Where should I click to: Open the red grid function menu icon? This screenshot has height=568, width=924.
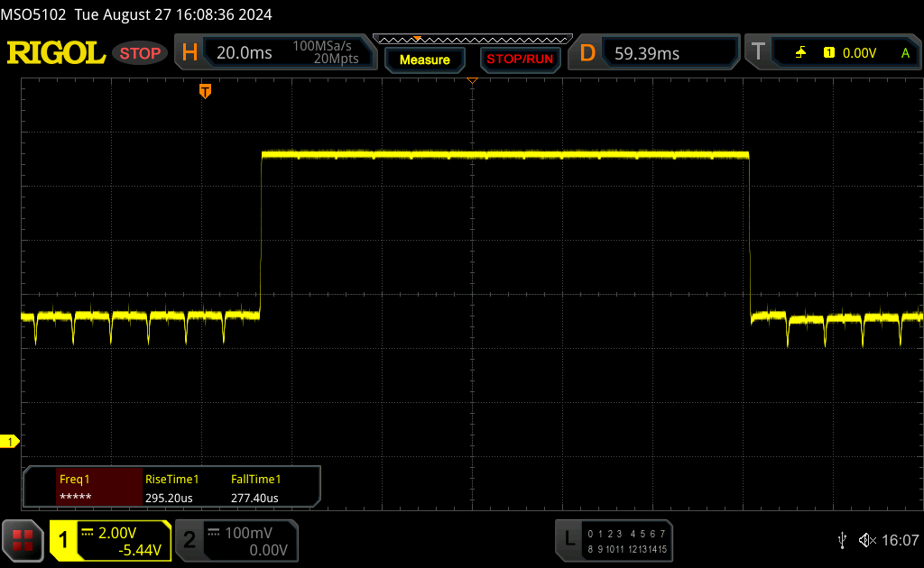pos(23,540)
